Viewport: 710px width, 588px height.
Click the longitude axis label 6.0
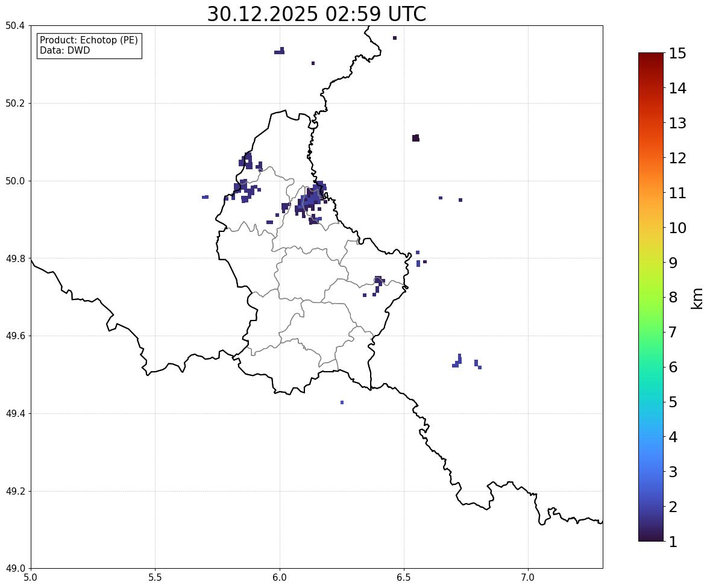click(x=280, y=578)
